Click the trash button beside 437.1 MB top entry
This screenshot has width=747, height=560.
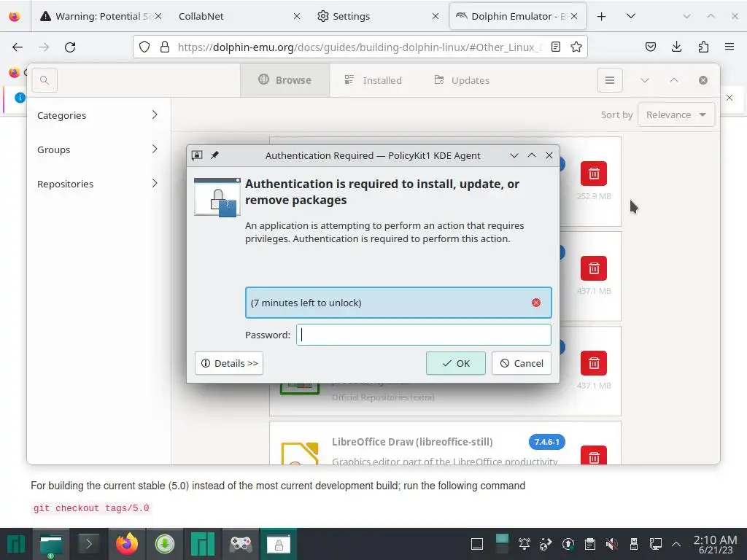tap(594, 268)
